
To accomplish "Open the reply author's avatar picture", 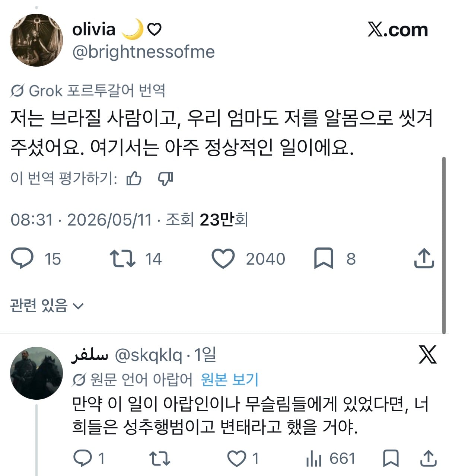I will click(x=36, y=373).
